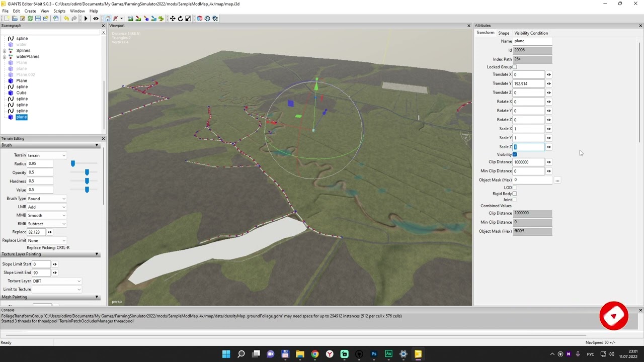
Task: Open the Texture Layer dropdown
Action: (57, 281)
